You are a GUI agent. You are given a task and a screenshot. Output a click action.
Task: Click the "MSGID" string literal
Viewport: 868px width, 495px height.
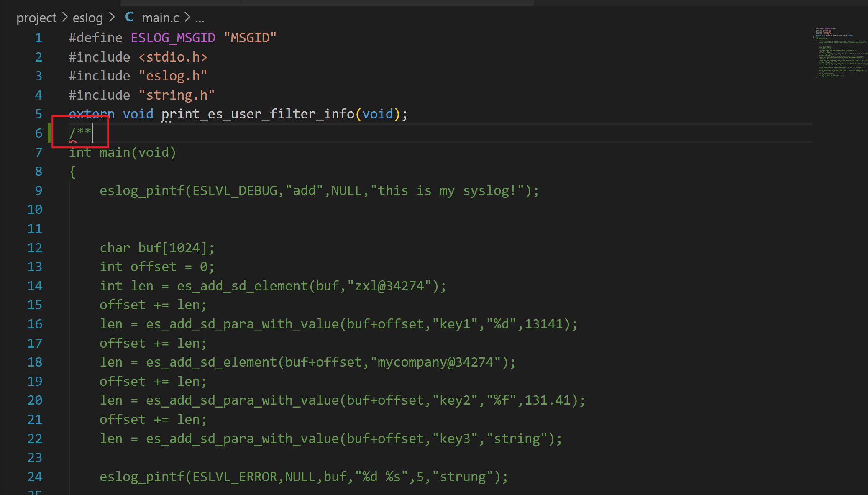(x=250, y=38)
